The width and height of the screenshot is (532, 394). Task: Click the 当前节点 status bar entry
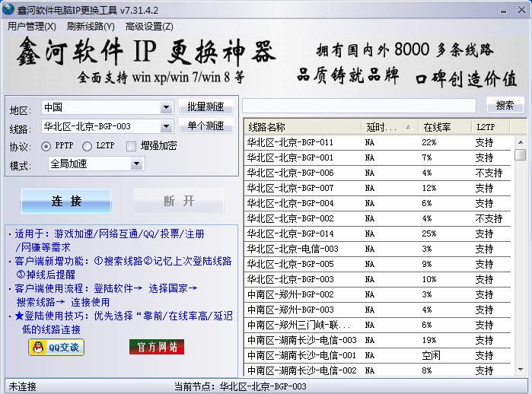(x=241, y=386)
